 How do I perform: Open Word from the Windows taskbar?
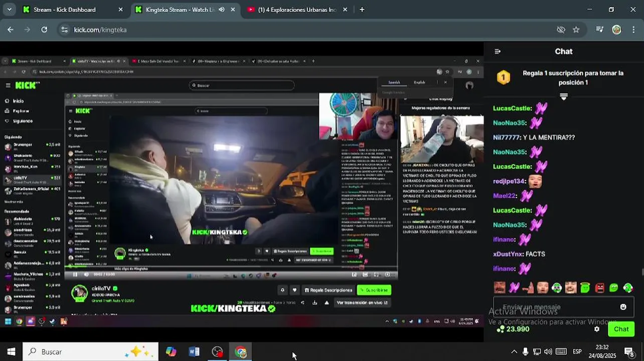tap(194, 352)
